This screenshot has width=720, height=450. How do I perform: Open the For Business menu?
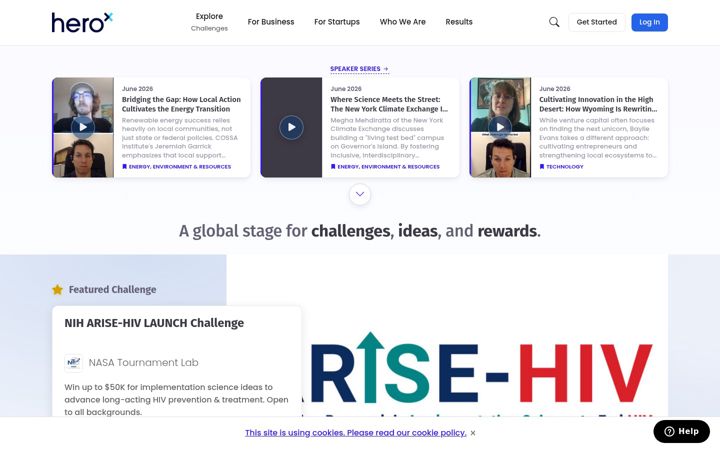point(271,22)
